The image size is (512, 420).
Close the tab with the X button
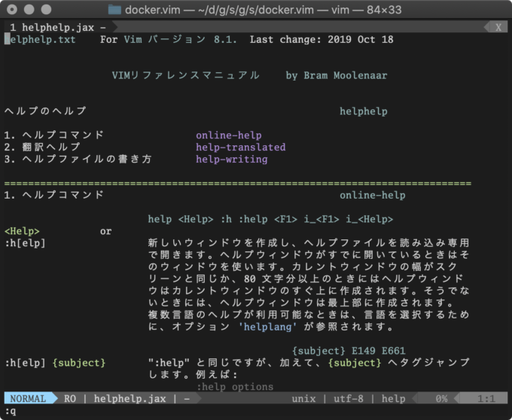[497, 26]
